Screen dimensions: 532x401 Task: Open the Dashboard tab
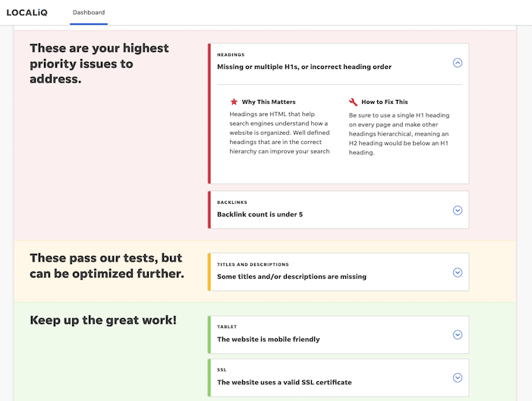click(x=89, y=13)
